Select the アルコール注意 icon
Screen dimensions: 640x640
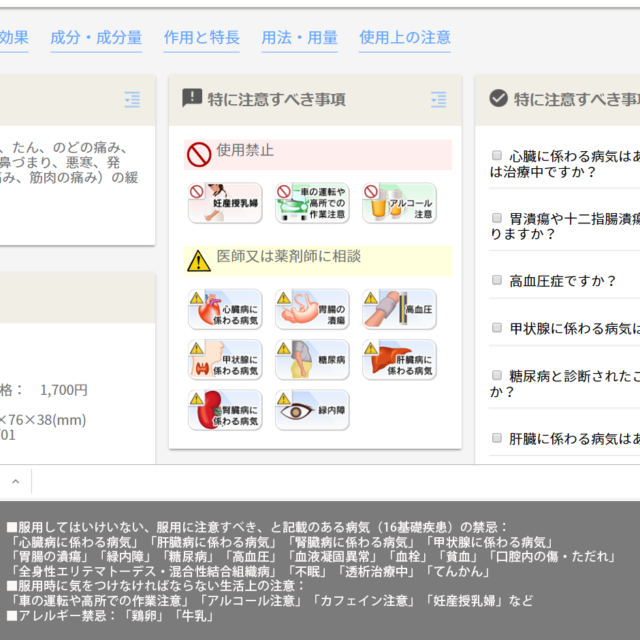(x=399, y=203)
